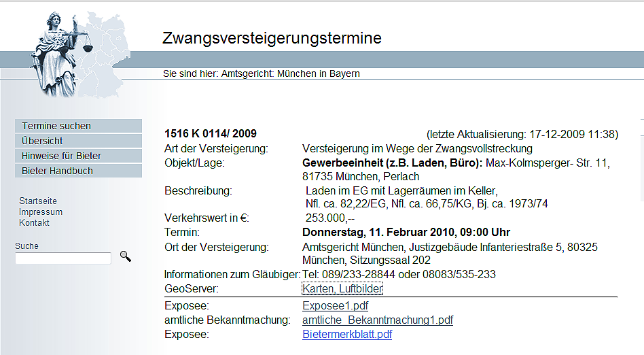This screenshot has width=644, height=355.
Task: Click the breadcrumb Amtsgericht: München in Bayern
Action: pyautogui.click(x=290, y=73)
